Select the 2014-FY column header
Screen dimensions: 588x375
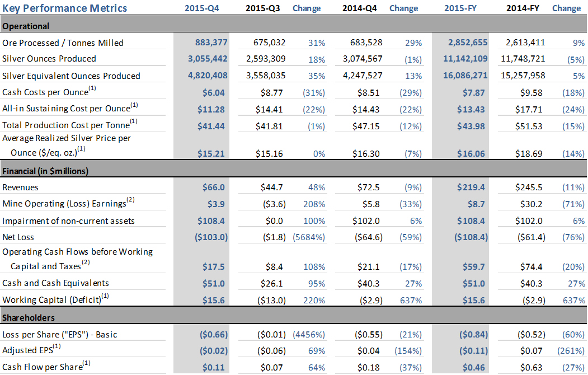coord(523,8)
